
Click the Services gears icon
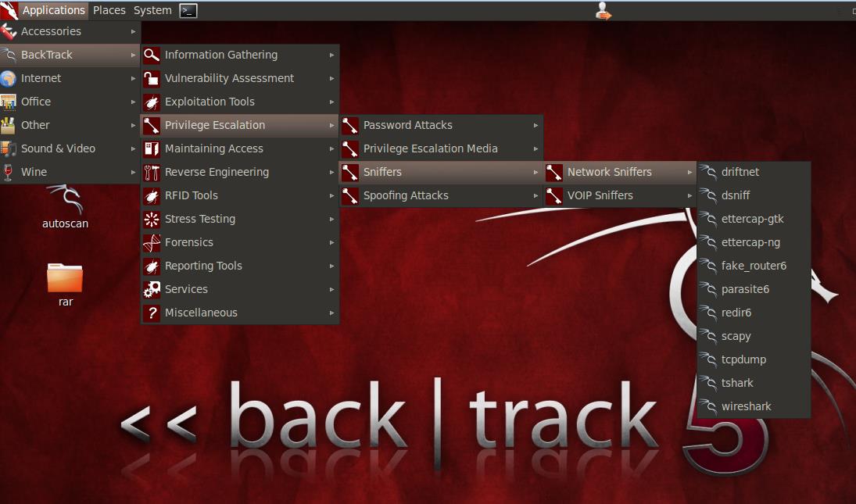tap(151, 290)
